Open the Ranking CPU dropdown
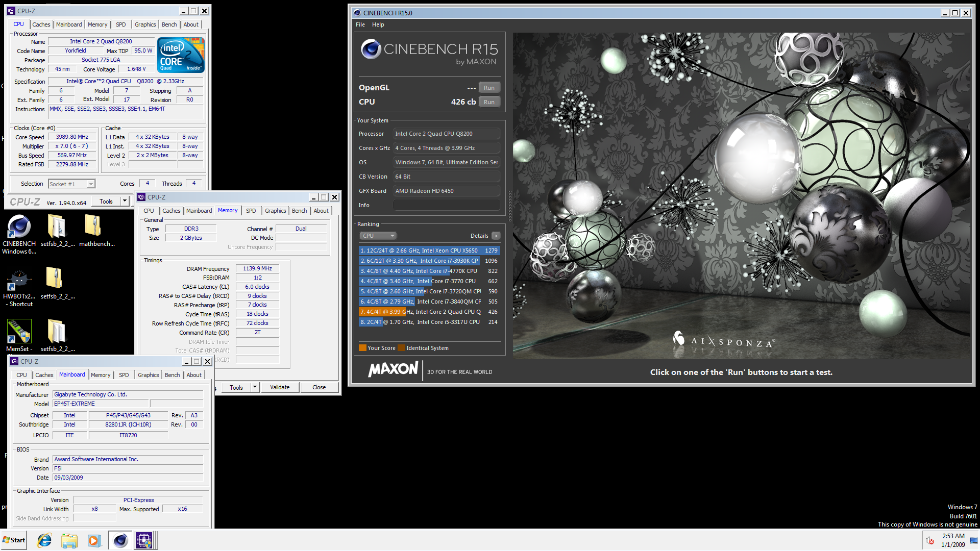Viewport: 980px width, 551px height. (378, 236)
